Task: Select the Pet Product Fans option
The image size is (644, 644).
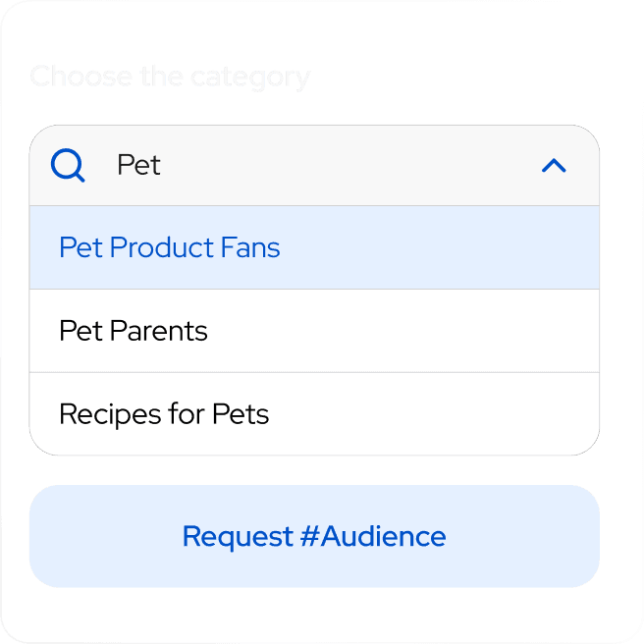Action: pyautogui.click(x=170, y=248)
